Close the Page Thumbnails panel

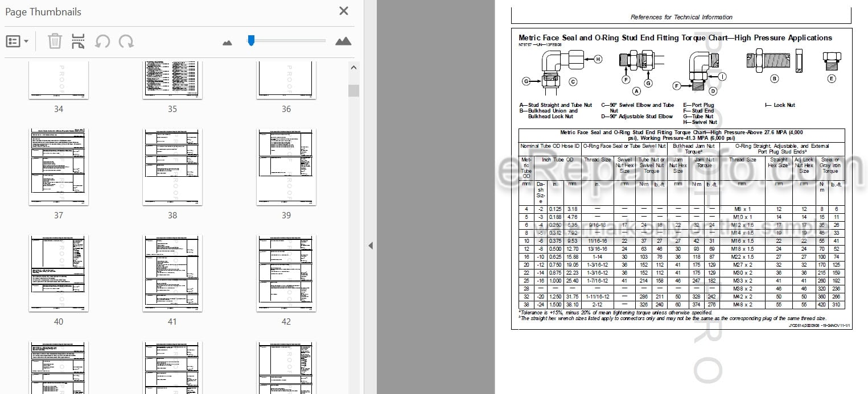[x=344, y=11]
